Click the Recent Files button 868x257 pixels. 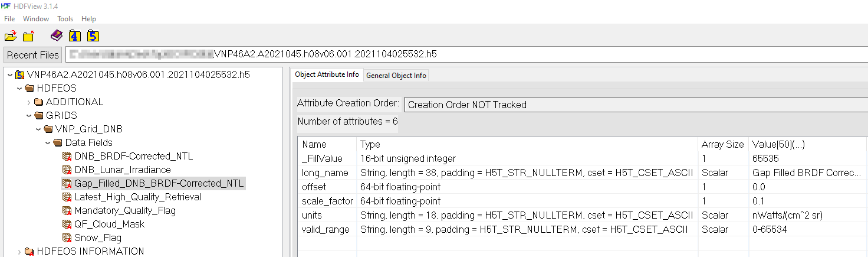coord(33,55)
